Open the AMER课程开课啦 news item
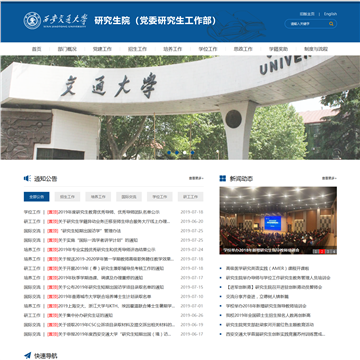Screen dimensions: 360x360 pos(268,268)
